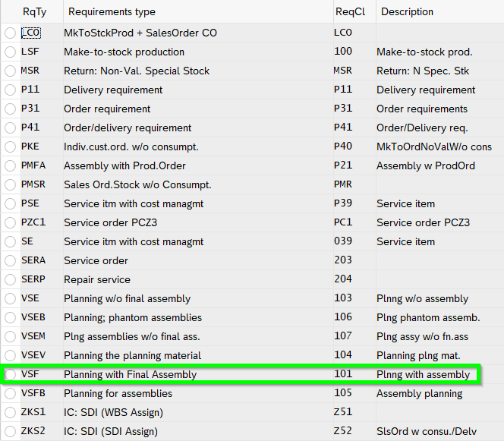Click the Requirements type column header

tap(112, 11)
